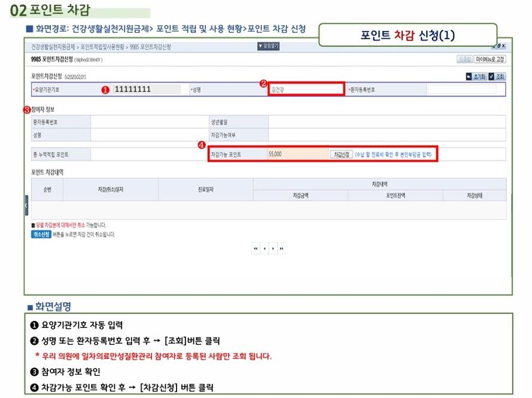Click the 조회 search button
This screenshot has height=398, width=532.
pyautogui.click(x=496, y=77)
